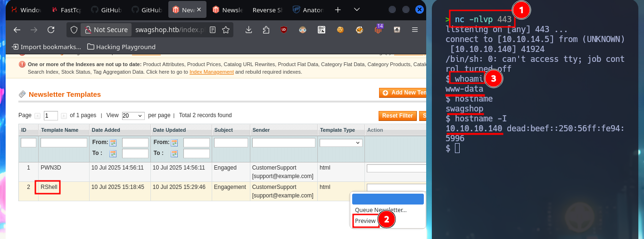Open a new browser tab
This screenshot has width=644, height=239.
coord(338,10)
